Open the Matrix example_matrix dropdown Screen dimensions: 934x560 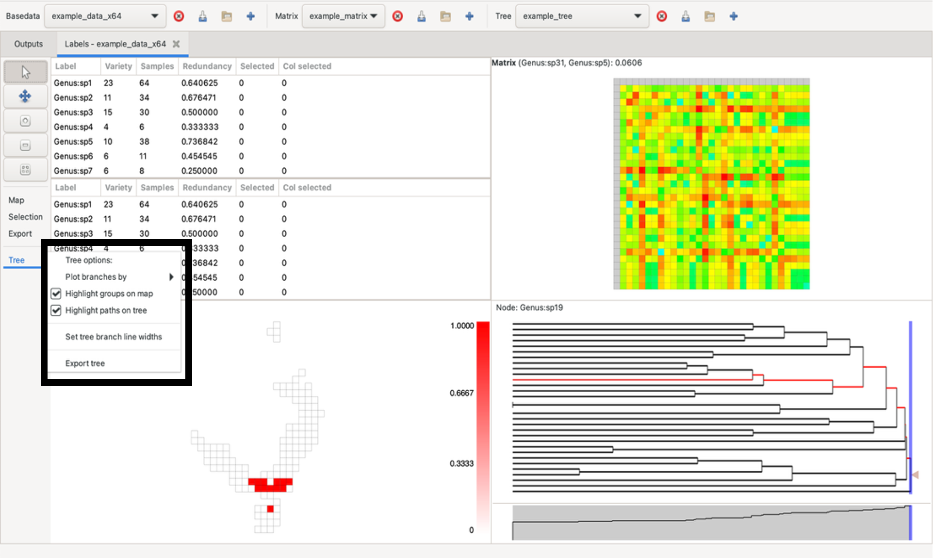point(343,16)
